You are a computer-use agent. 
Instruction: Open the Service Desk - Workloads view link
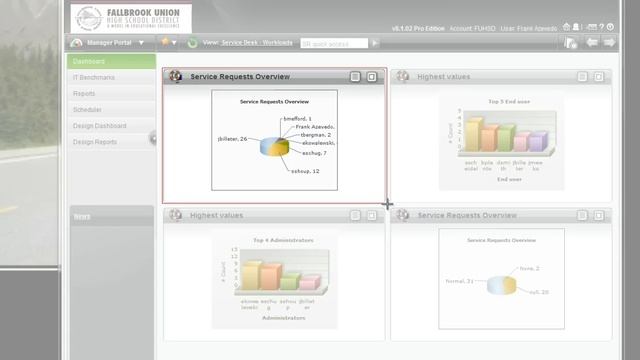(257, 42)
